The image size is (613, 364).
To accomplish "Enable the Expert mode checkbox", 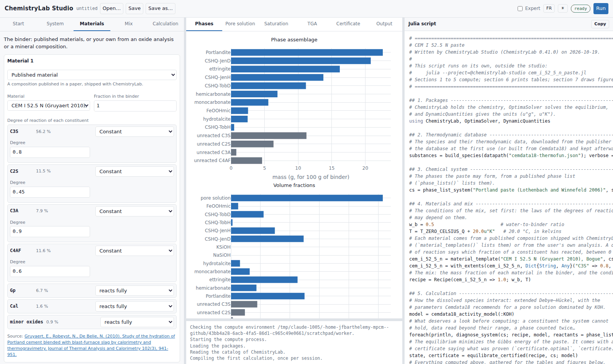I will [520, 8].
